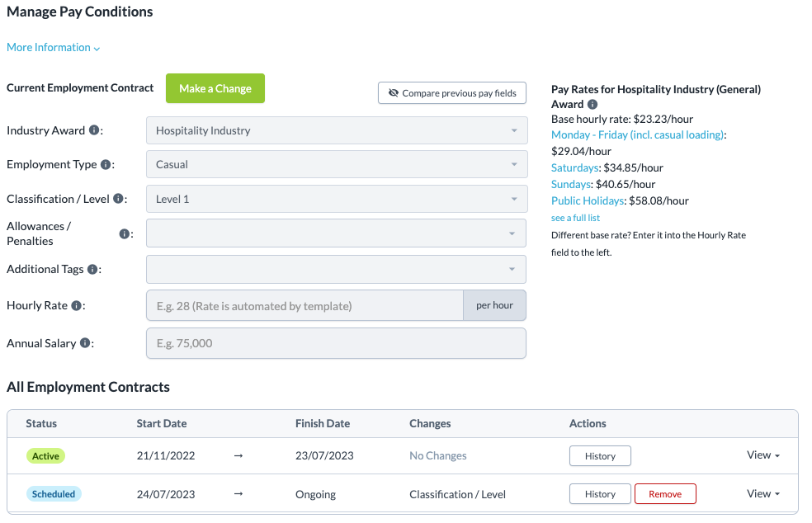Click the eye icon on Compare previous pay fields

tap(394, 92)
